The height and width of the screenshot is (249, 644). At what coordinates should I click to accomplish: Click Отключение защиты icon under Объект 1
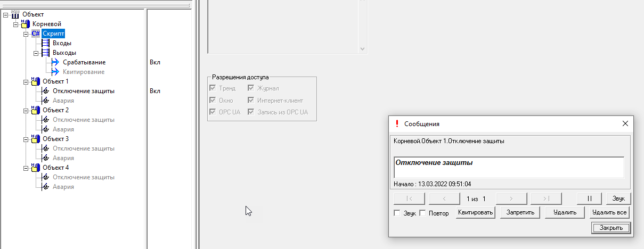[x=46, y=91]
